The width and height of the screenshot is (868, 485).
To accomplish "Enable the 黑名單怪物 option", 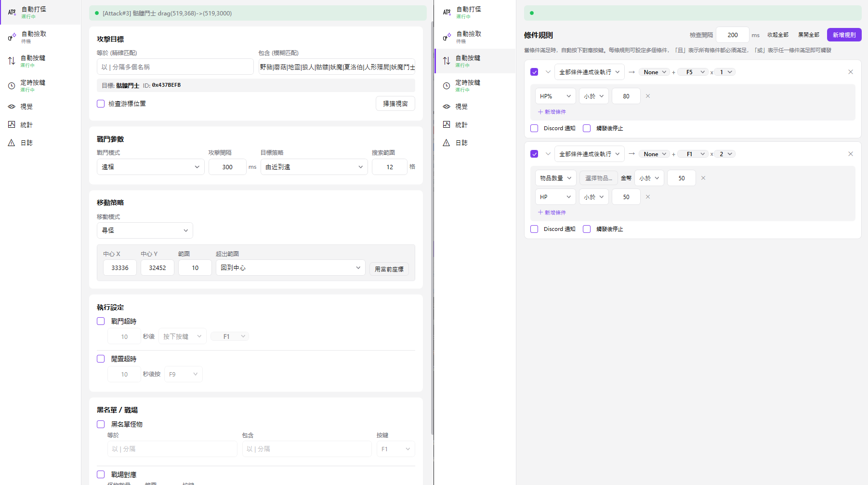I will (x=101, y=424).
